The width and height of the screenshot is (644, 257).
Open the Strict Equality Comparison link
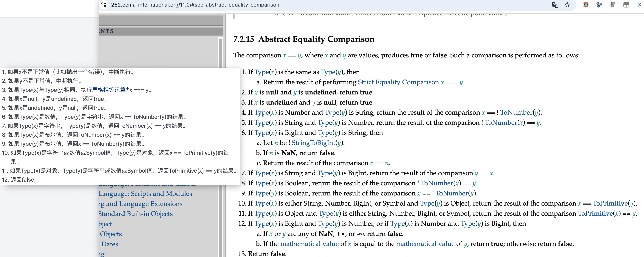pyautogui.click(x=398, y=82)
